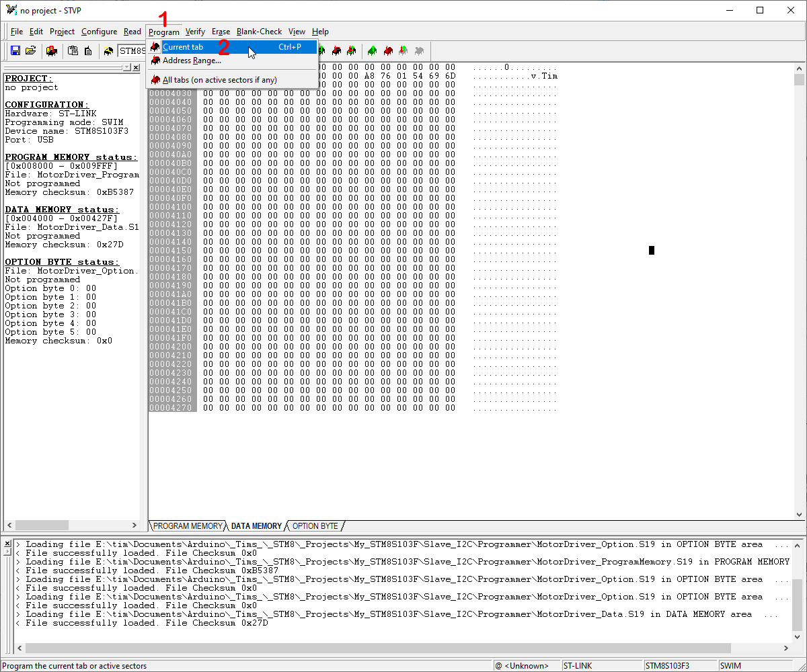Close the project info side panel
The height and width of the screenshot is (672, 807).
coord(137,67)
